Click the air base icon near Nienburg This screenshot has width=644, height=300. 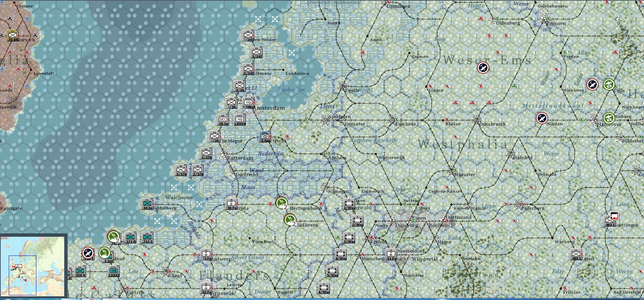coord(592,85)
